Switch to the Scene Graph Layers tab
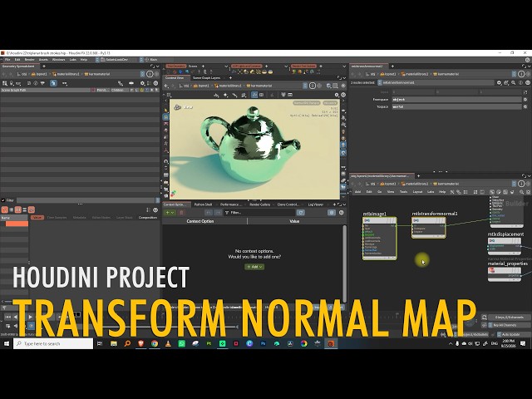The width and height of the screenshot is (532, 399). tap(207, 78)
